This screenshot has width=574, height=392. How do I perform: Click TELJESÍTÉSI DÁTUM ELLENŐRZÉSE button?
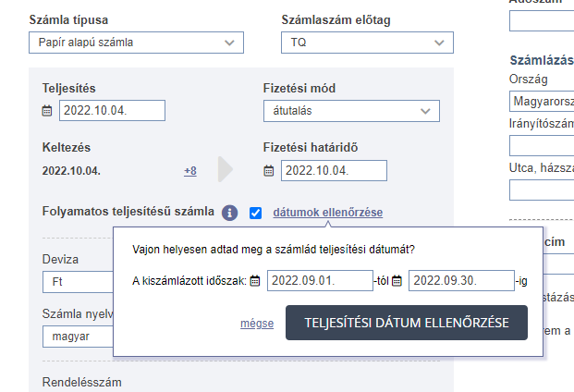407,323
